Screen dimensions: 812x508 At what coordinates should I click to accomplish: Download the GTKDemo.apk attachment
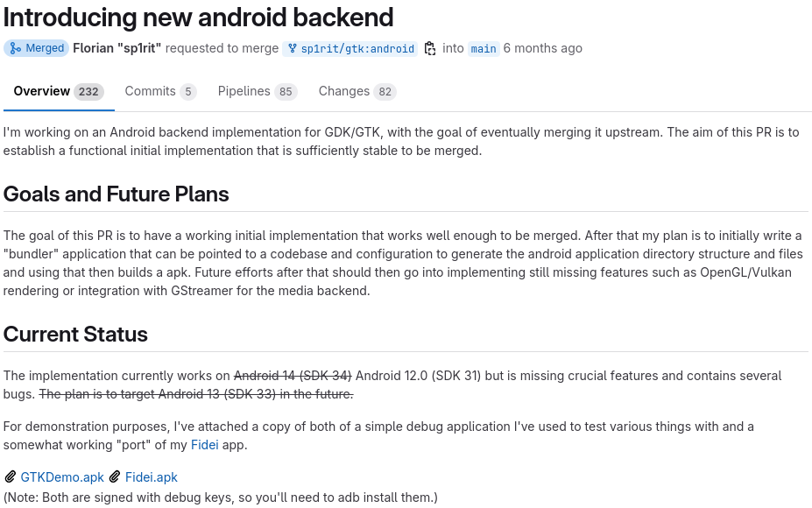pos(62,476)
